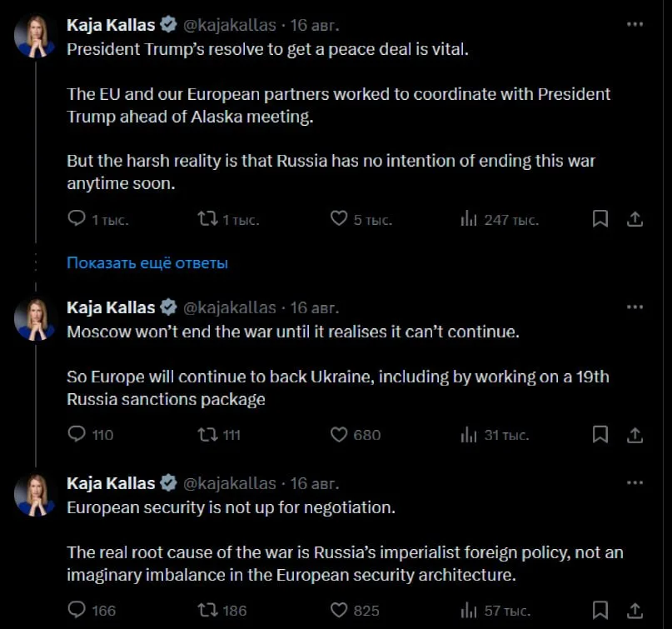Reply to the tweet with 110 replies

pos(77,434)
